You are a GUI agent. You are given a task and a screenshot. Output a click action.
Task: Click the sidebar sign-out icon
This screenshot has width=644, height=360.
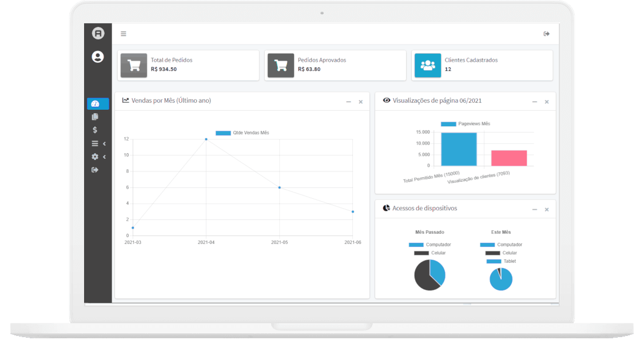(x=95, y=170)
